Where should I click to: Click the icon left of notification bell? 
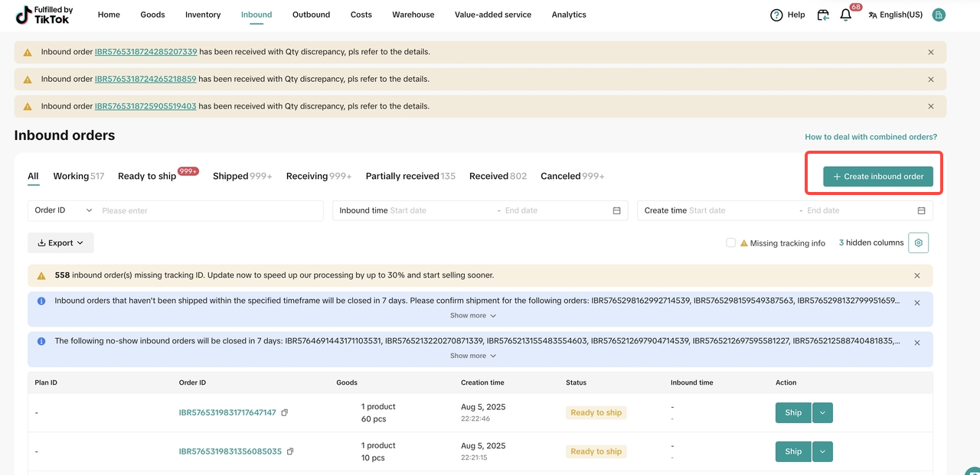click(823, 15)
